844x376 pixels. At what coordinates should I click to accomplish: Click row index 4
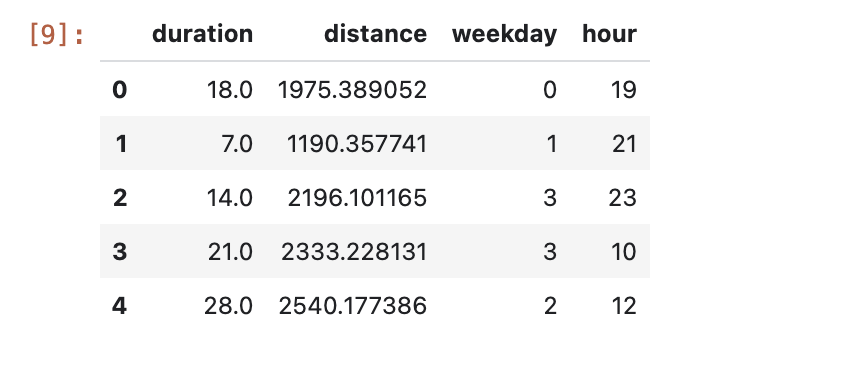pyautogui.click(x=119, y=306)
